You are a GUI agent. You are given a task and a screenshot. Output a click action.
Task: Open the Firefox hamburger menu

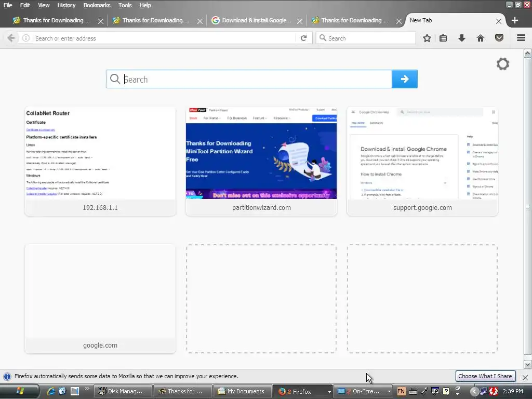click(x=521, y=38)
